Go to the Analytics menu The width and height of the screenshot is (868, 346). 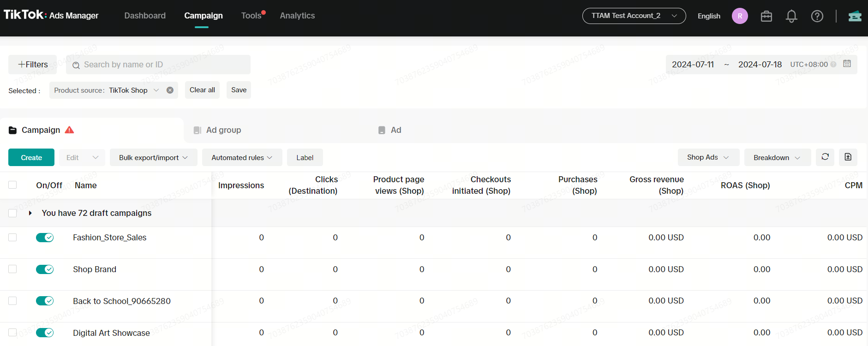click(297, 16)
